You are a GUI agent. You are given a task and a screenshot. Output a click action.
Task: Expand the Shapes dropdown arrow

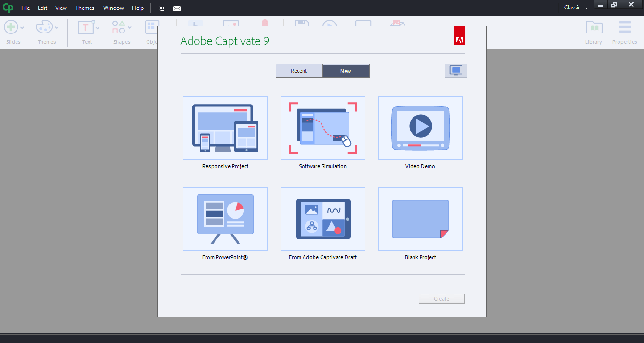click(129, 27)
